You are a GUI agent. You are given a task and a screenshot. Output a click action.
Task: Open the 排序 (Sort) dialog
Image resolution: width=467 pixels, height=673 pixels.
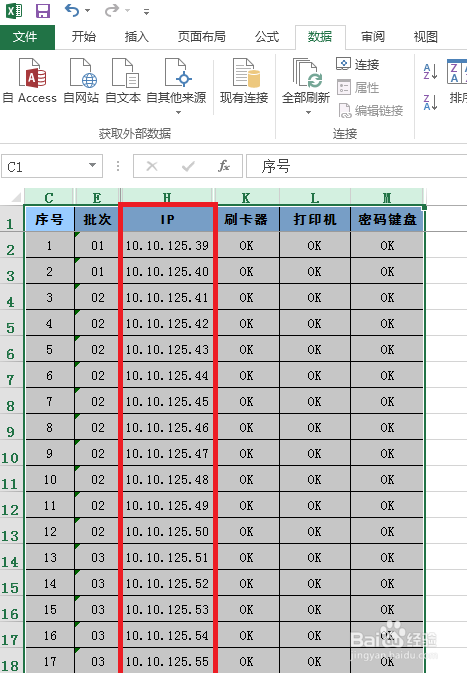coord(457,81)
